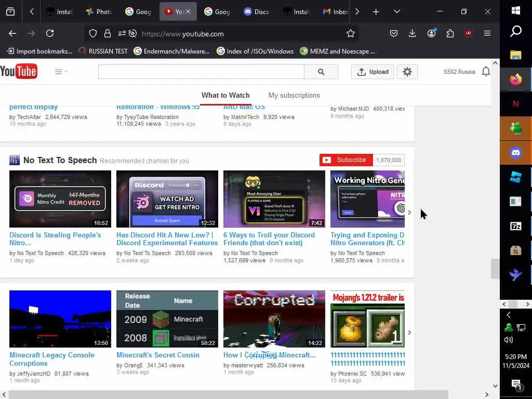
Task: Open No Text To Speech channel title
Action: [x=60, y=160]
